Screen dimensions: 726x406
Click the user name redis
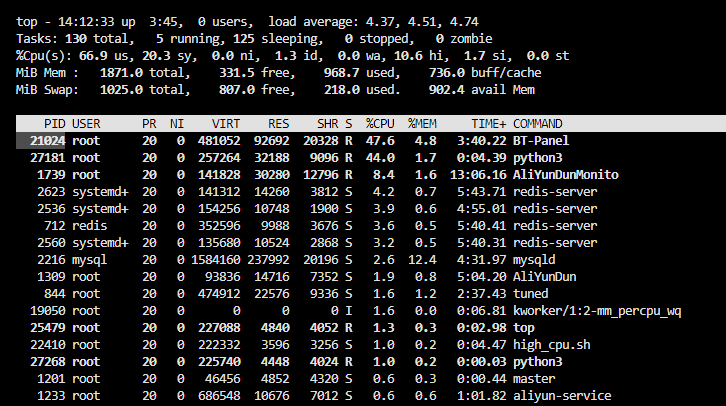pyautogui.click(x=89, y=226)
